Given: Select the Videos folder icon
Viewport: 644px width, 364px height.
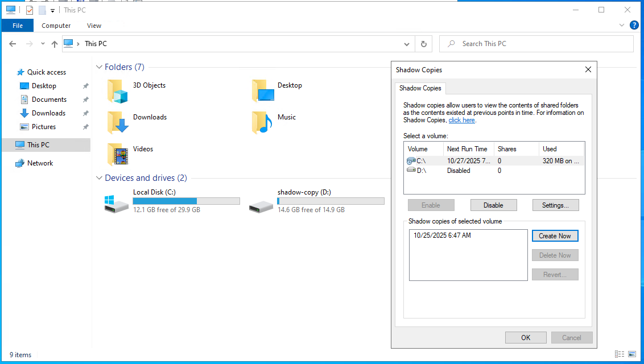Looking at the screenshot, I should pyautogui.click(x=117, y=155).
